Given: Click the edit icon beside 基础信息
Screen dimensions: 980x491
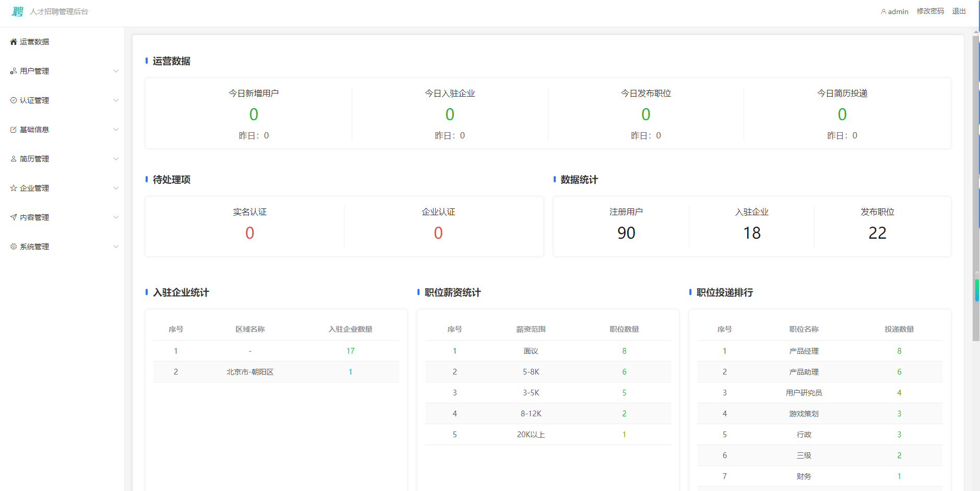Looking at the screenshot, I should pyautogui.click(x=14, y=130).
